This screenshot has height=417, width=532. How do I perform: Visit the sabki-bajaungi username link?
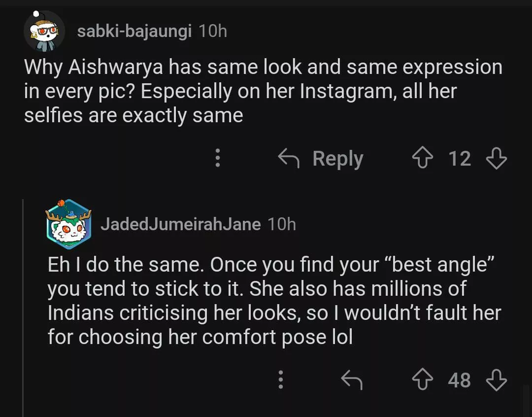(134, 32)
